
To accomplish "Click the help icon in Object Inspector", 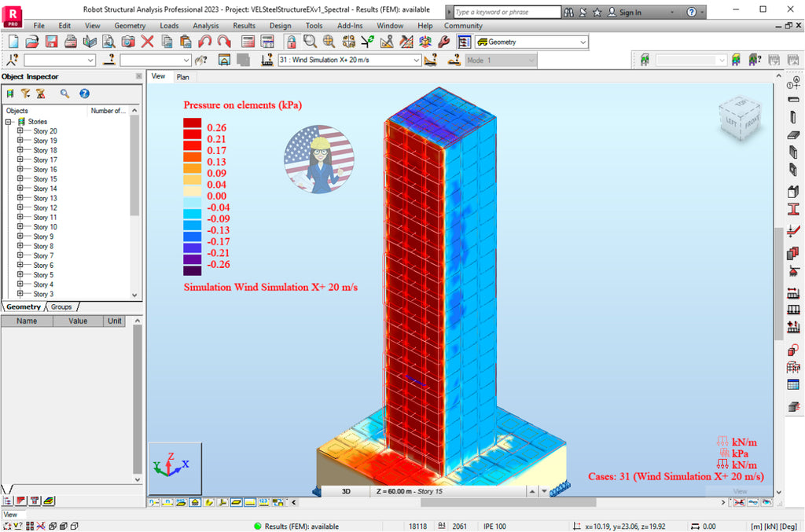I will coord(84,94).
